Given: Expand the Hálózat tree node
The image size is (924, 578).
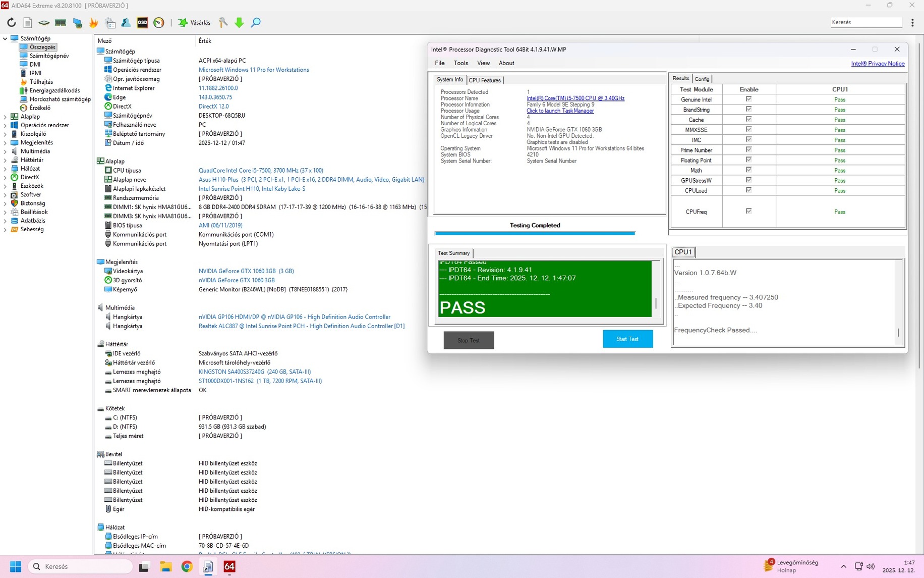Looking at the screenshot, I should tap(5, 169).
